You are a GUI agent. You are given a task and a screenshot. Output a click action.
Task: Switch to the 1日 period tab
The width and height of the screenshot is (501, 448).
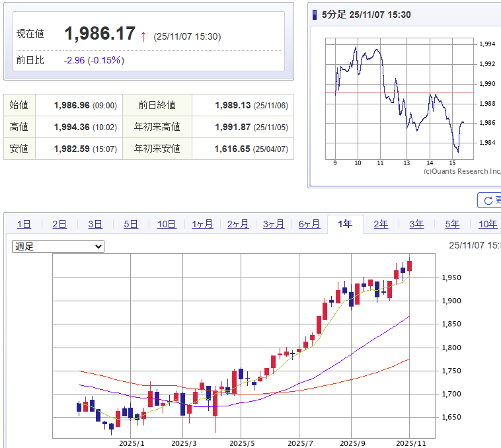click(24, 224)
